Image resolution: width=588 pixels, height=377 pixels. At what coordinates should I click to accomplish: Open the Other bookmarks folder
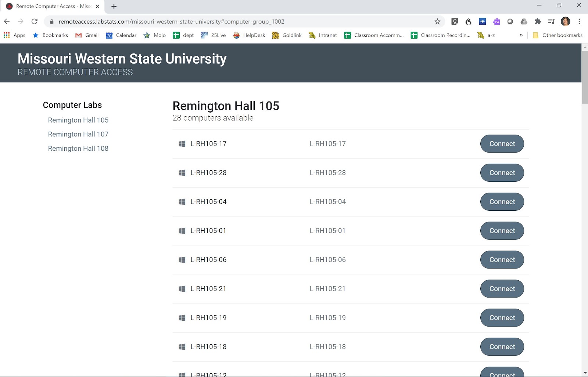tap(557, 35)
